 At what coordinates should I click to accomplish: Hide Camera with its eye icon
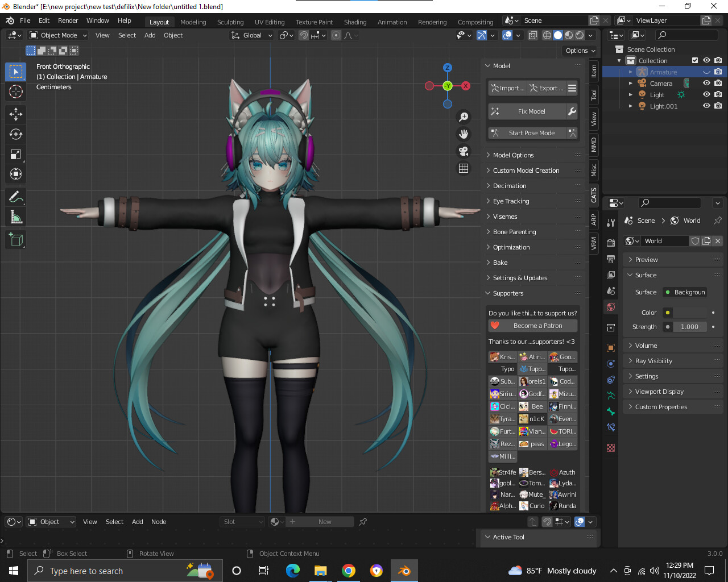tap(706, 83)
